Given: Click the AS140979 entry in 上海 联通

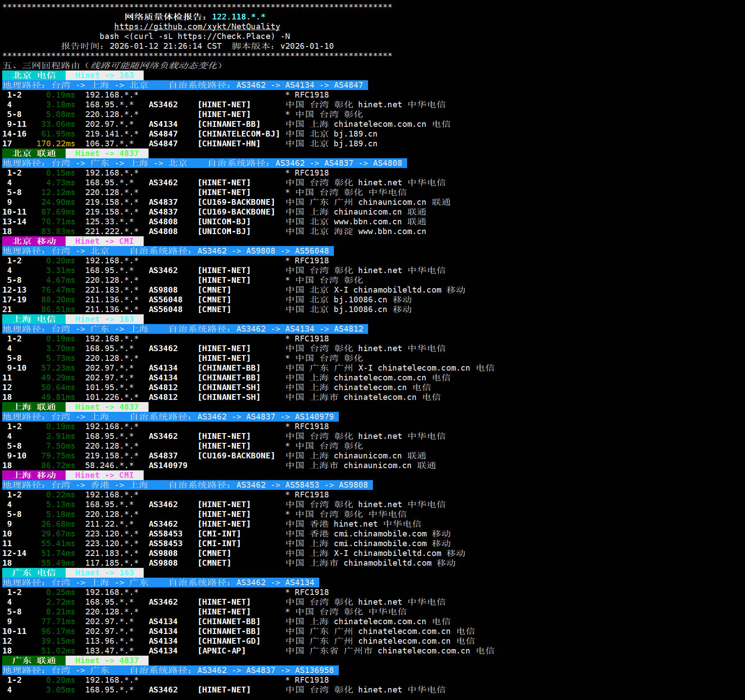Looking at the screenshot, I should (168, 465).
